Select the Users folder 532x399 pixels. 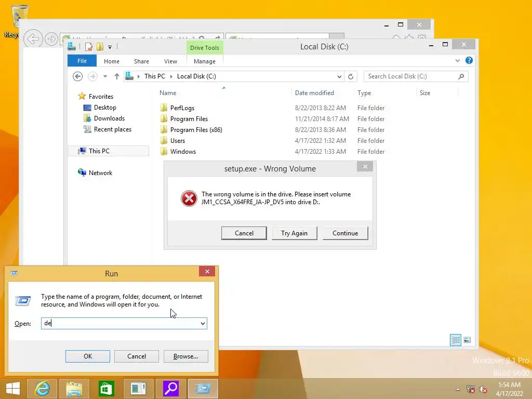coord(178,140)
